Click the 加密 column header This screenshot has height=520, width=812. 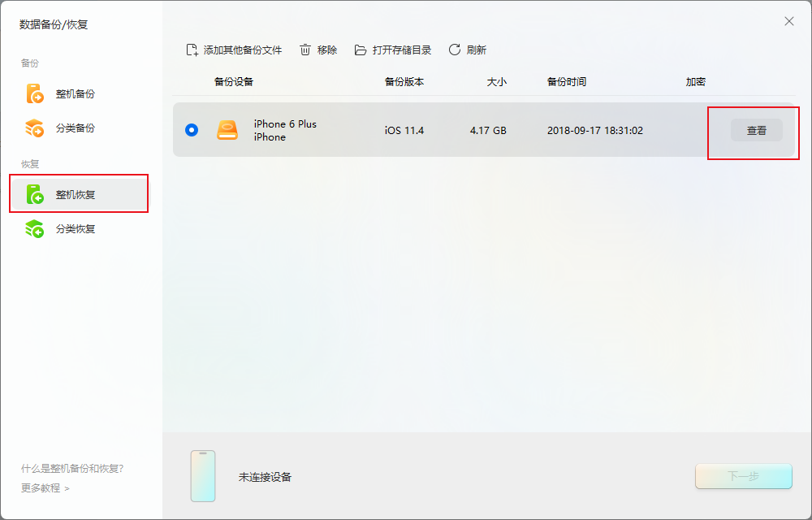click(695, 82)
